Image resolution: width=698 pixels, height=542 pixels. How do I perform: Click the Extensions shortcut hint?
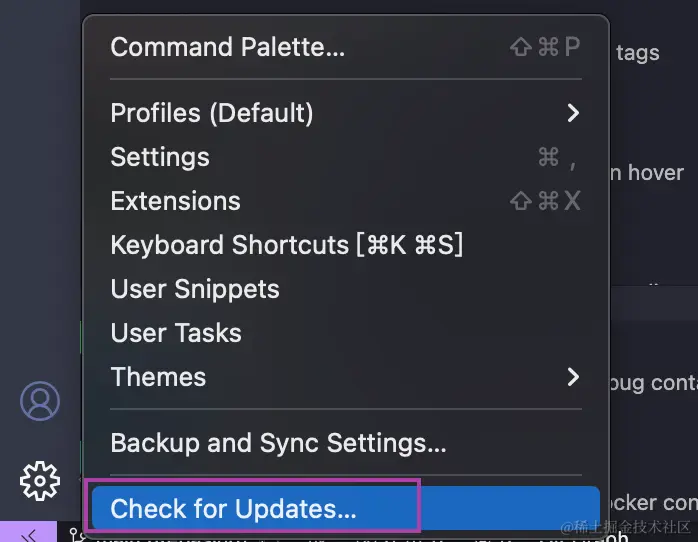[545, 201]
